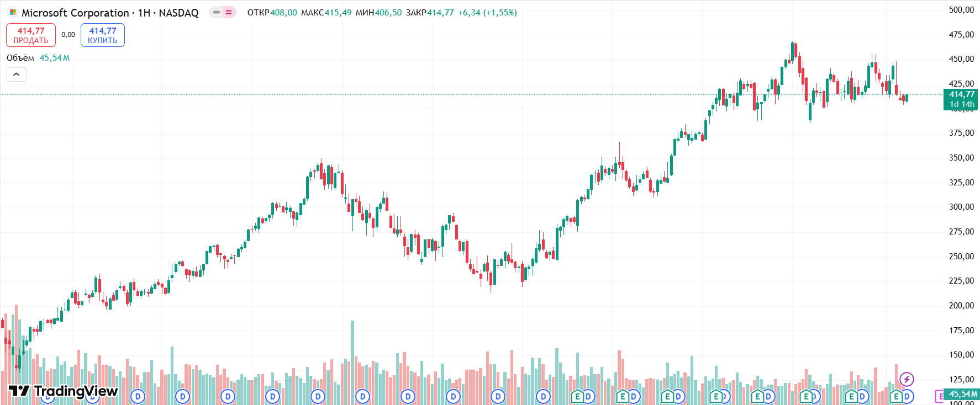Click the 500,00 price scale label
Screen dimensions: 980x405
pyautogui.click(x=961, y=9)
